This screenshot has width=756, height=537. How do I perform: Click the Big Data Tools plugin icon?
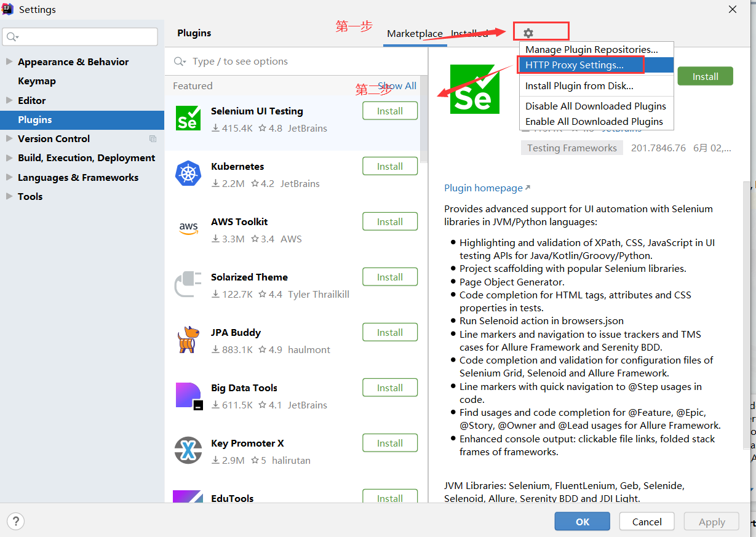click(x=188, y=396)
